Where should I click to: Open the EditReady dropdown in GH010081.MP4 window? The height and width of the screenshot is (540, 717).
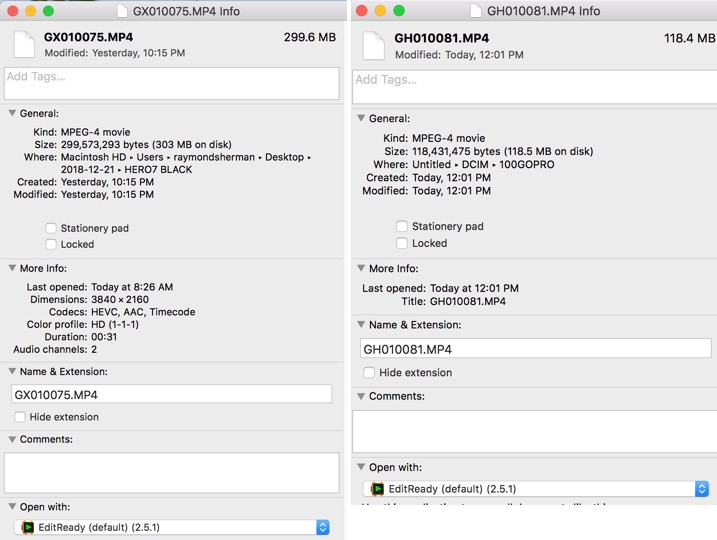click(536, 489)
